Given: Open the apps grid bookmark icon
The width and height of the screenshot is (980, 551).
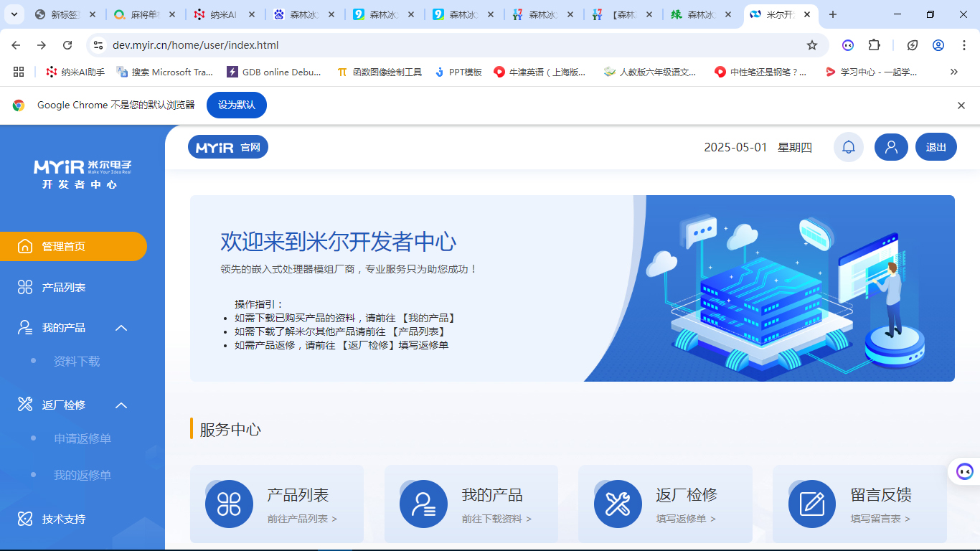Looking at the screenshot, I should (19, 72).
